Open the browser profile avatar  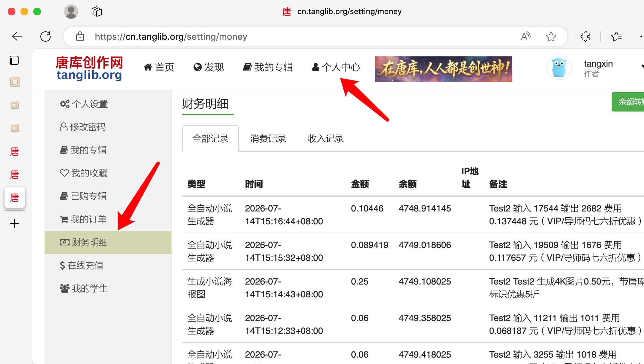[x=71, y=12]
